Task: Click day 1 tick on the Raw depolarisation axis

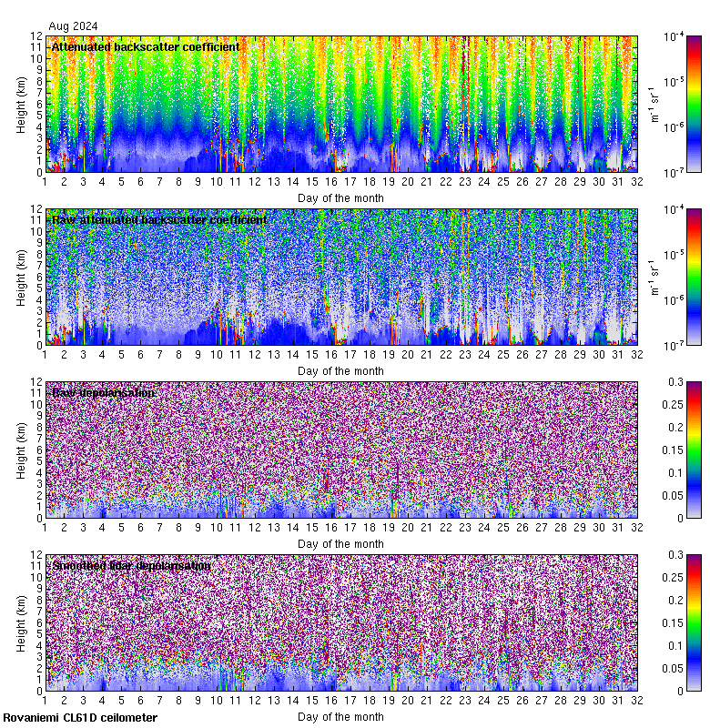Action: 45,527
